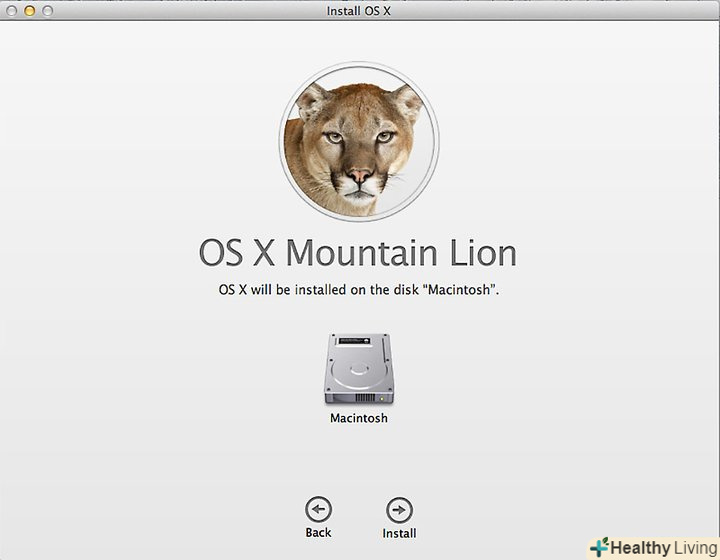Select the Macintosh hard disk icon

click(358, 368)
